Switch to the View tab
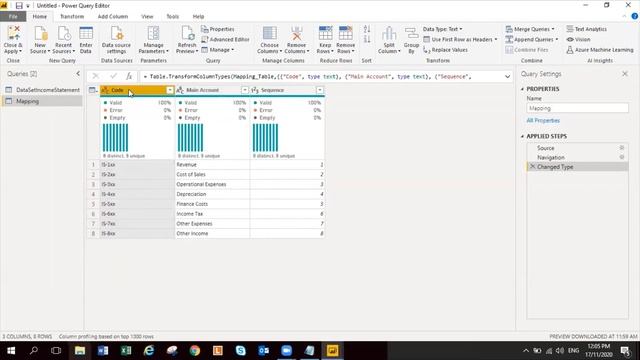This screenshot has height=360, width=640. pos(147,17)
